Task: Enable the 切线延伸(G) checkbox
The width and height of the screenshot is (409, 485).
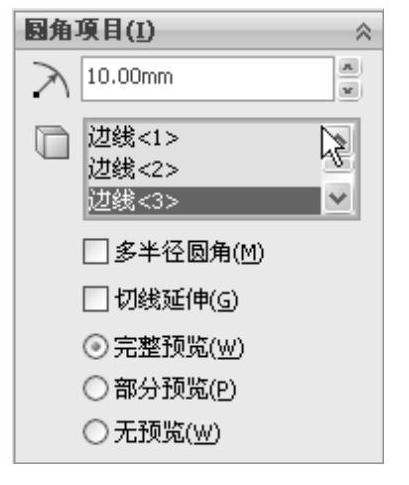Action: [95, 299]
